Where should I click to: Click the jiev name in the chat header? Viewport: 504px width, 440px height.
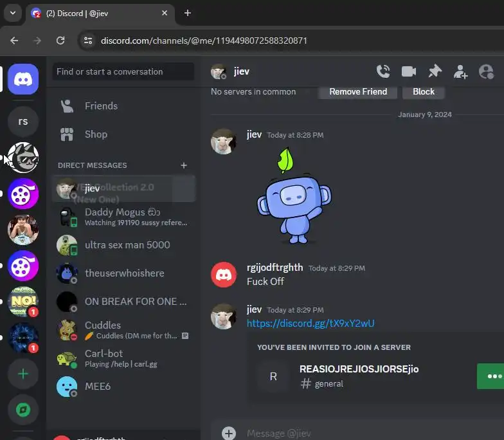pos(242,71)
